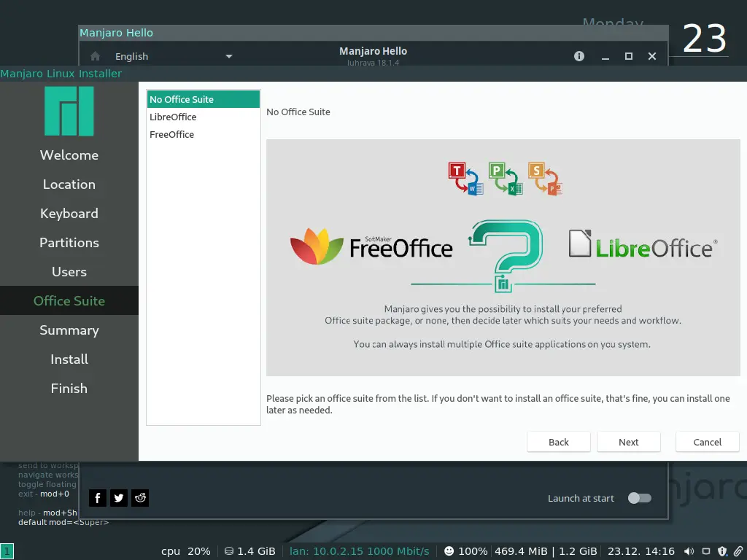Click the disk icon beside 1.4 GiB
Screen dimensions: 747x560
coord(229,551)
